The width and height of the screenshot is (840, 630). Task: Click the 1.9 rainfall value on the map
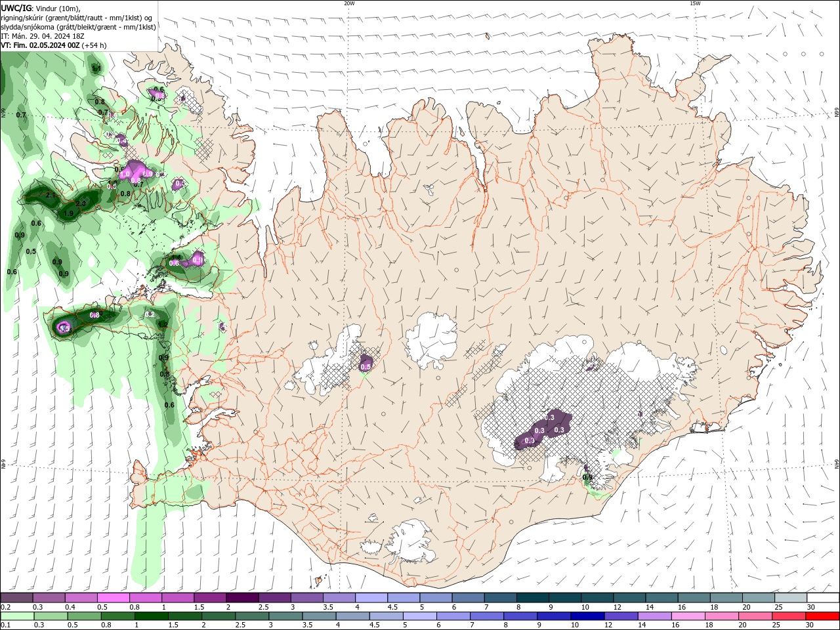point(68,213)
